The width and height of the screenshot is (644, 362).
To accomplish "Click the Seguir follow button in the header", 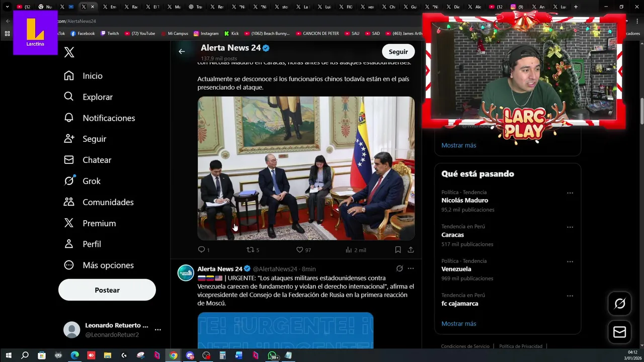I will [x=398, y=51].
